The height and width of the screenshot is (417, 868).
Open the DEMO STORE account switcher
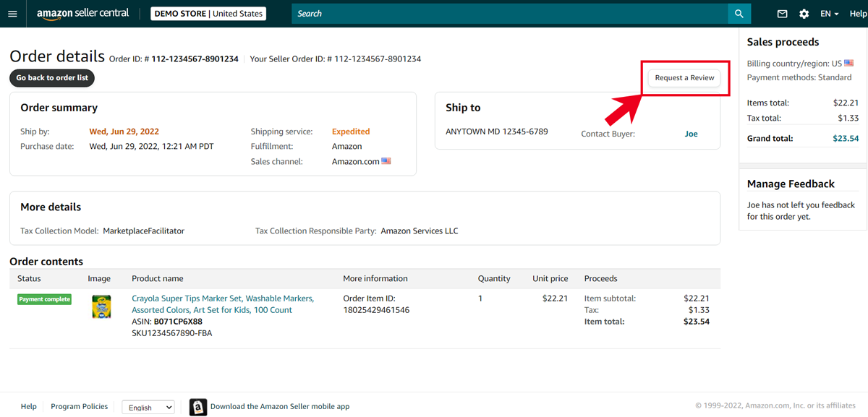pyautogui.click(x=208, y=14)
